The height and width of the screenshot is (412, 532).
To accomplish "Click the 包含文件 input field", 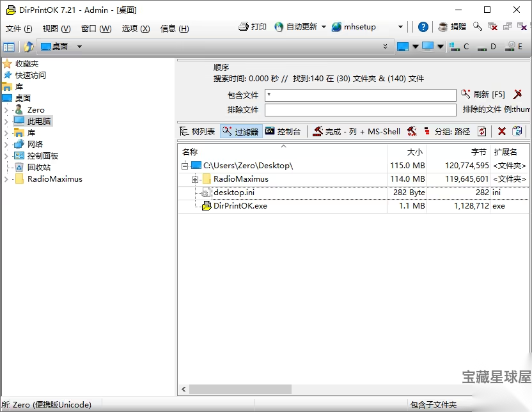I will [x=361, y=95].
